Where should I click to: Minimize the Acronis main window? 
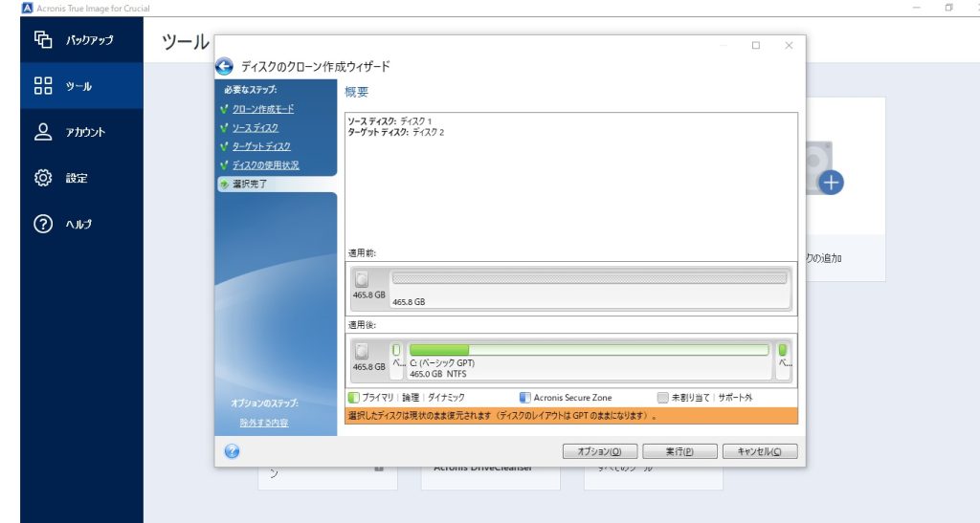(917, 8)
